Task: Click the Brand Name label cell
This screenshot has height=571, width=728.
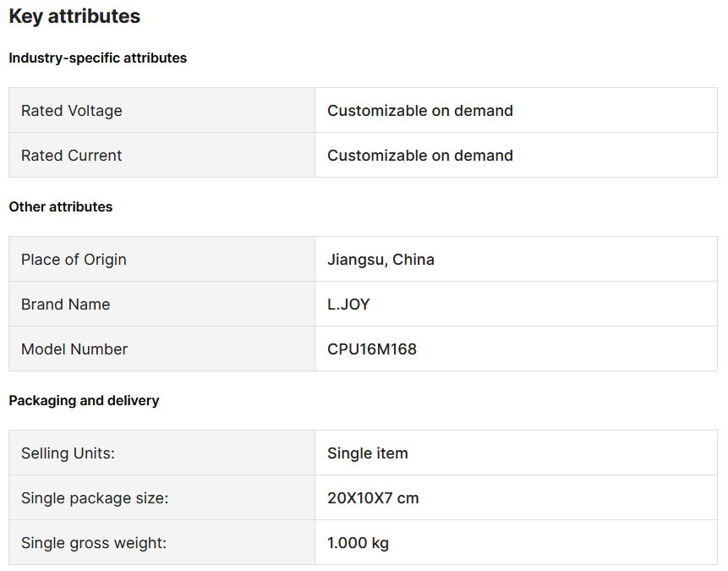Action: [x=161, y=305]
